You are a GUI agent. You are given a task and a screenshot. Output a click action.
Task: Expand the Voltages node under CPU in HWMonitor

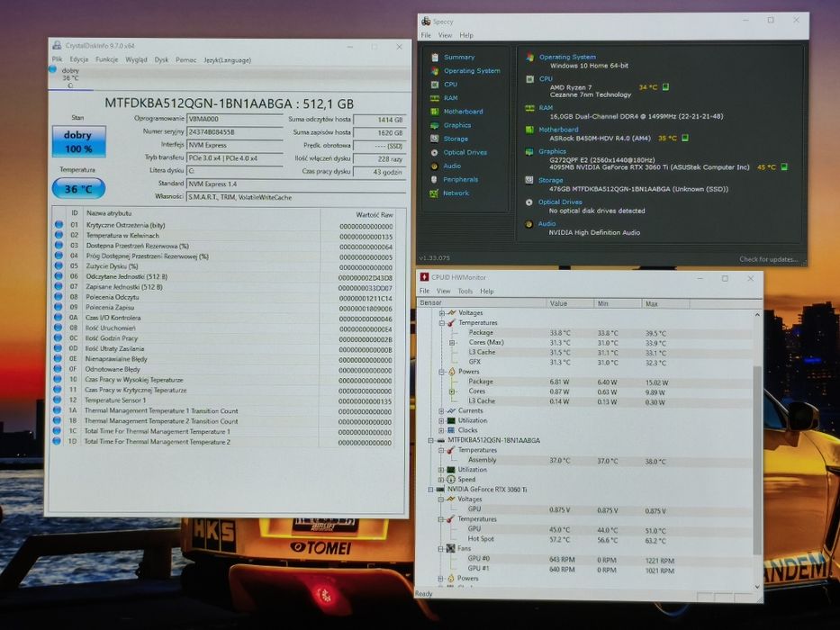pos(442,313)
